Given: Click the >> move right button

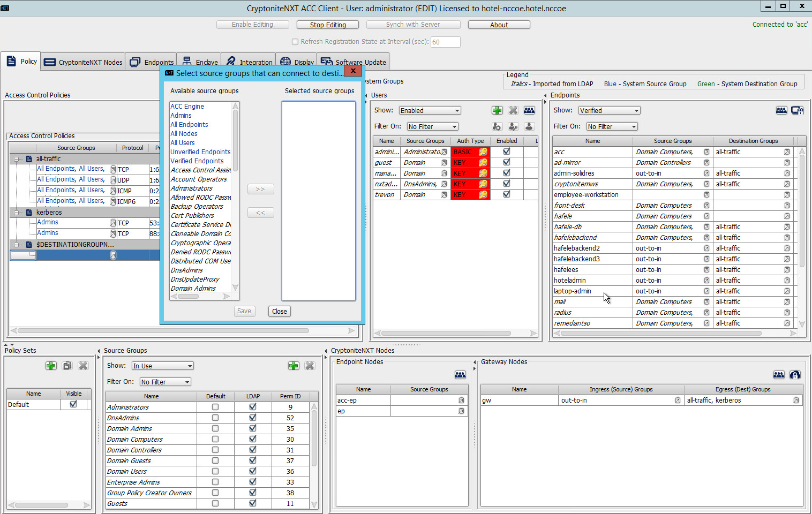Looking at the screenshot, I should (260, 189).
